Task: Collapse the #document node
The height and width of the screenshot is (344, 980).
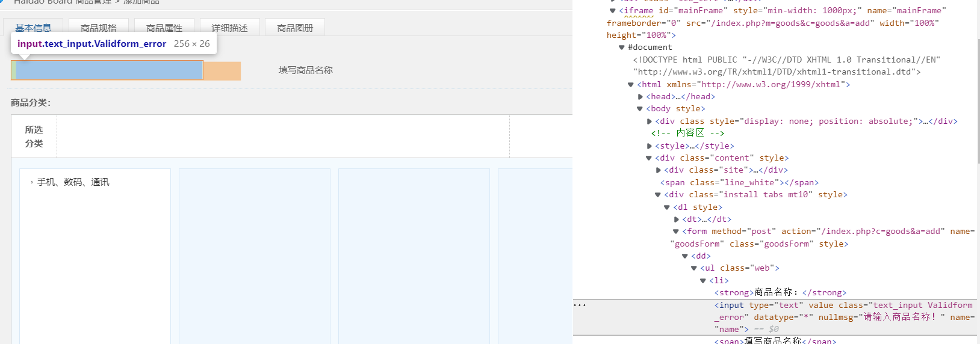Action: (x=622, y=48)
